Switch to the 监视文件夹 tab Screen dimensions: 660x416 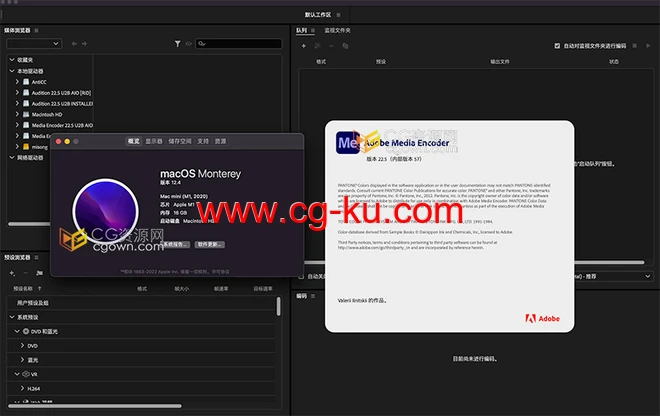coord(337,30)
